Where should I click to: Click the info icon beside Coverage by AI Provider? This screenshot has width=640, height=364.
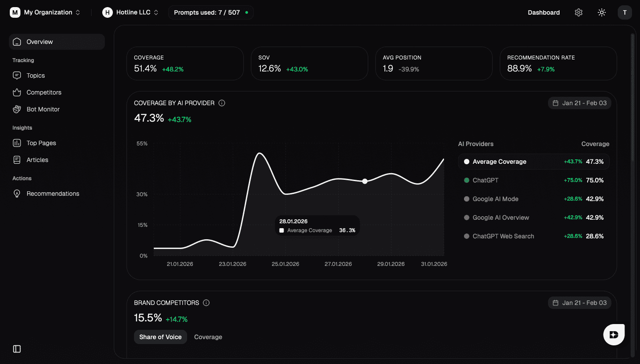click(x=222, y=103)
